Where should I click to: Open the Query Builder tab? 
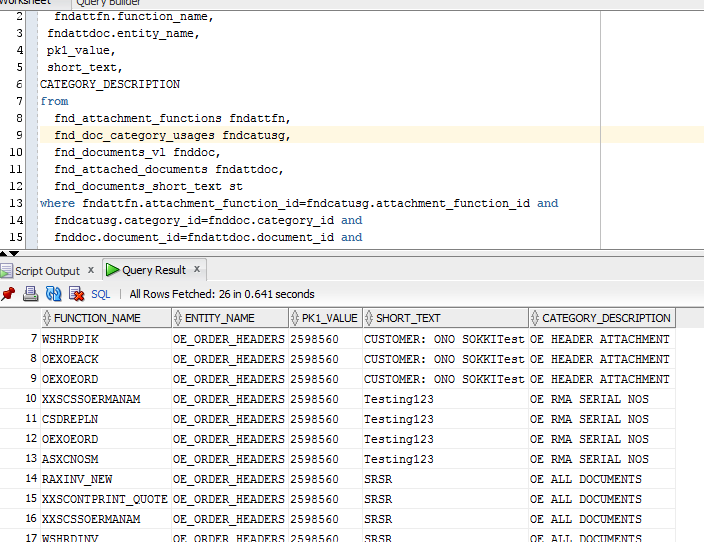tap(108, 3)
